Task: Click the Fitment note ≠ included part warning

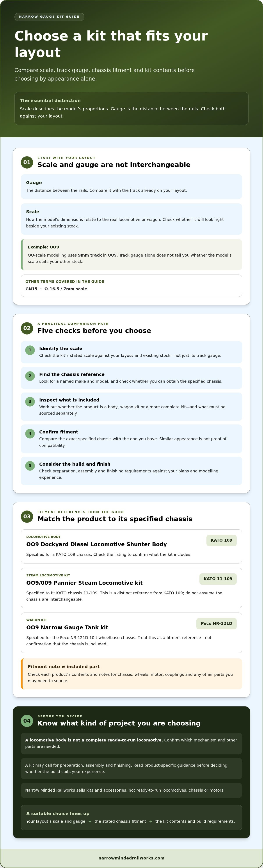Action: (x=131, y=674)
